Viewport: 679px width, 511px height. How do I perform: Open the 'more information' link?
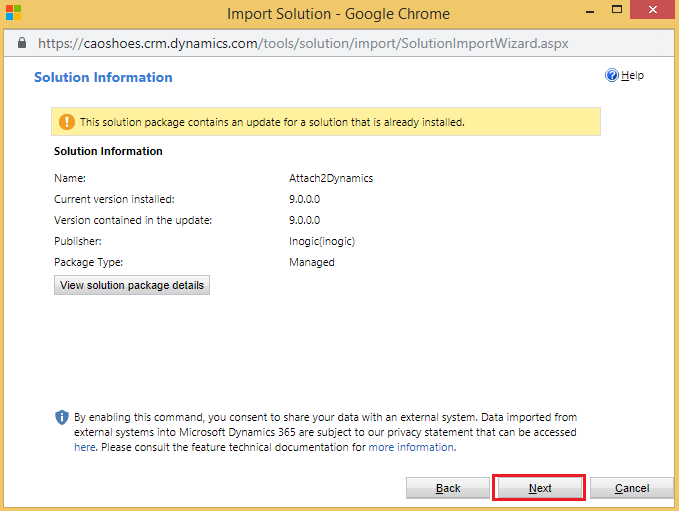(x=411, y=447)
